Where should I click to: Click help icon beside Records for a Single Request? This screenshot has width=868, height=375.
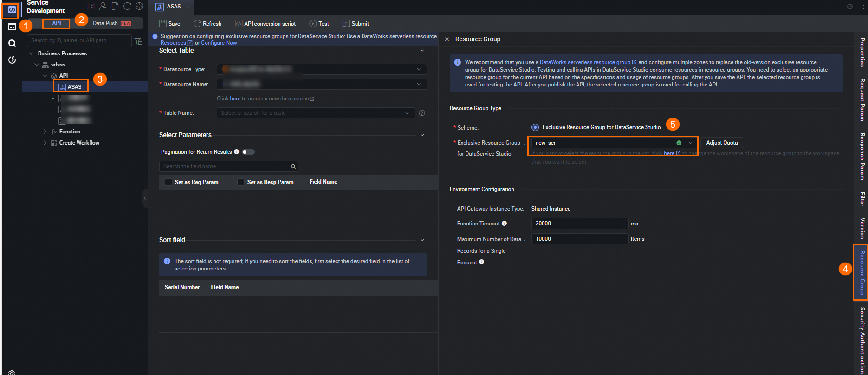coord(482,262)
